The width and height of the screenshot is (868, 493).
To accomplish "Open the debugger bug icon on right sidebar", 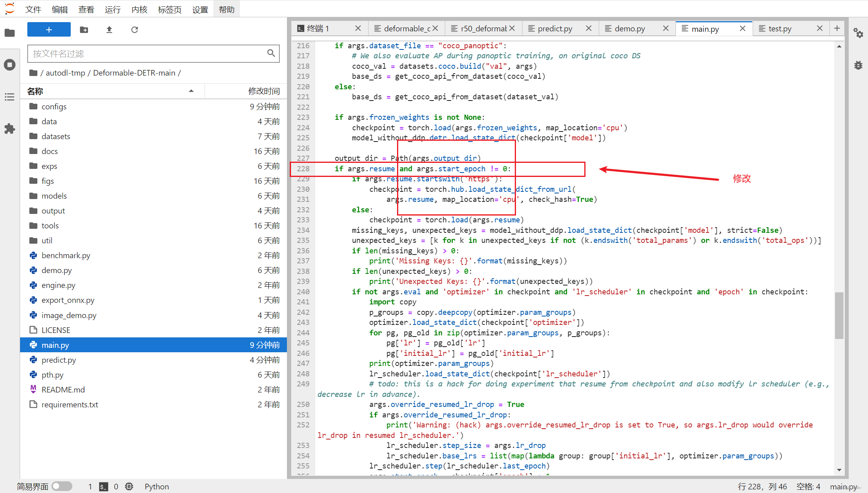I will click(858, 65).
